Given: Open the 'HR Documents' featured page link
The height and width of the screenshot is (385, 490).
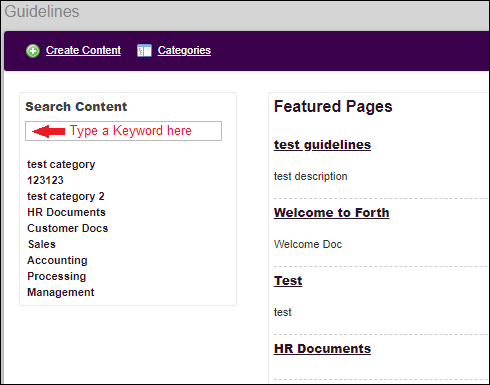Looking at the screenshot, I should pyautogui.click(x=322, y=349).
